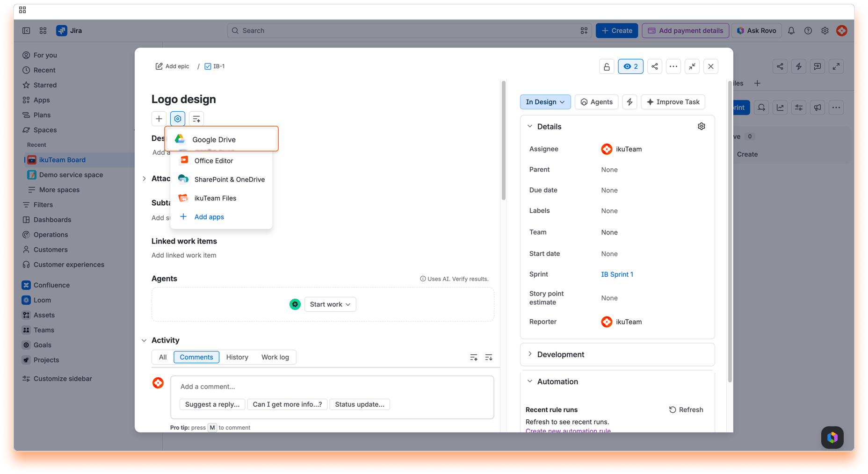Click Add linked work item
Screen dimensions: 868x474
tap(184, 255)
